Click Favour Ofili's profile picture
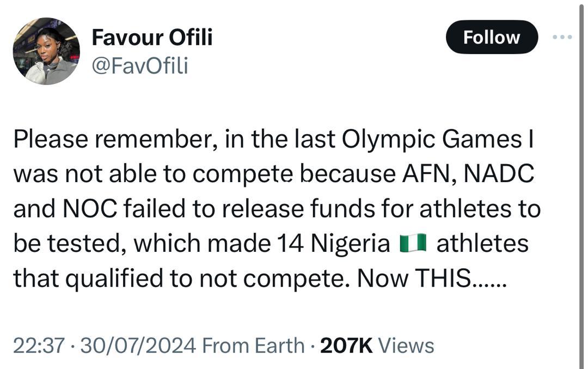The width and height of the screenshot is (588, 369). [x=46, y=51]
